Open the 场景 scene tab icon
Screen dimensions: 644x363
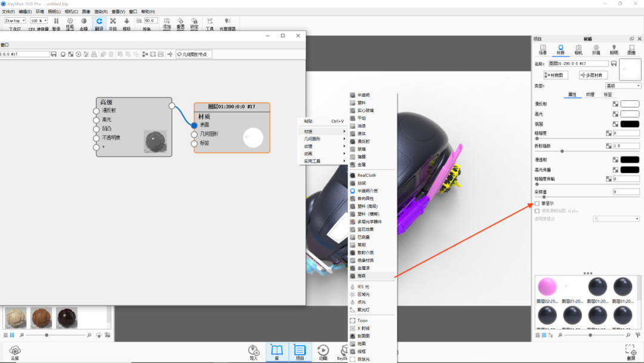pyautogui.click(x=543, y=48)
